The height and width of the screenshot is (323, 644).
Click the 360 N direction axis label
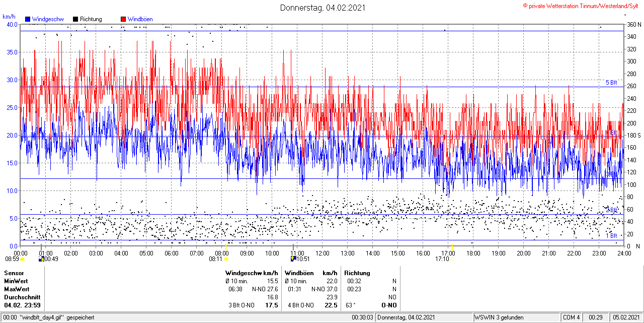[633, 25]
